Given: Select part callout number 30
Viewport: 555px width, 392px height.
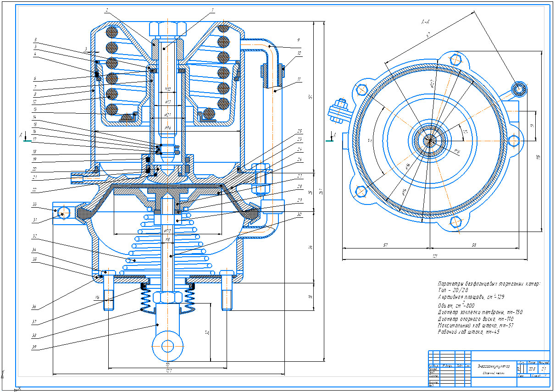Looking at the screenshot, I should (x=300, y=214).
